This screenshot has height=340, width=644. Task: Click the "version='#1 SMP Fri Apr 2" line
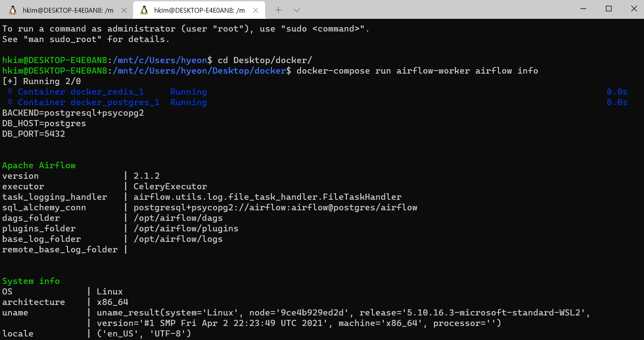point(299,323)
